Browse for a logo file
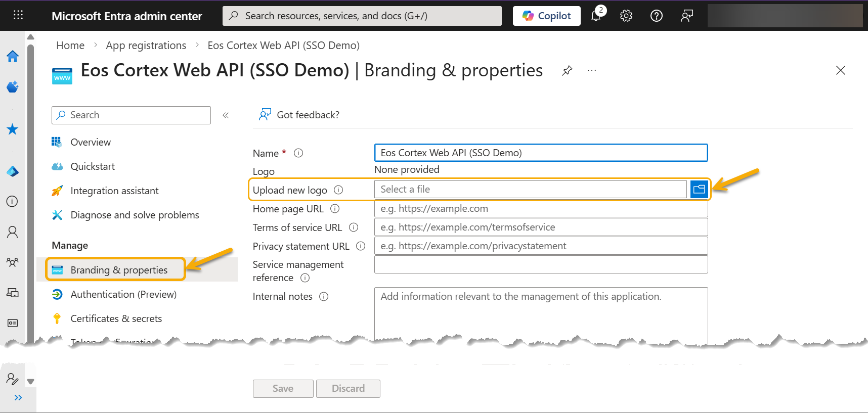868x413 pixels. pyautogui.click(x=699, y=189)
